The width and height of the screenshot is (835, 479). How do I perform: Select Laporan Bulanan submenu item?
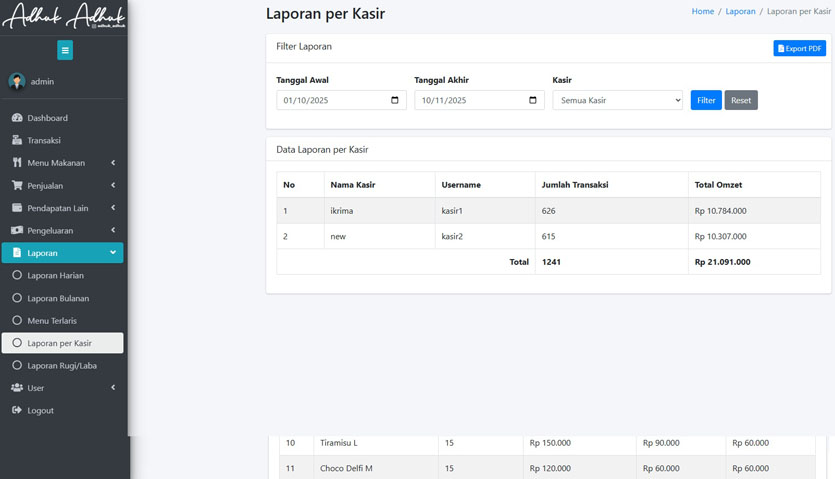pos(58,298)
